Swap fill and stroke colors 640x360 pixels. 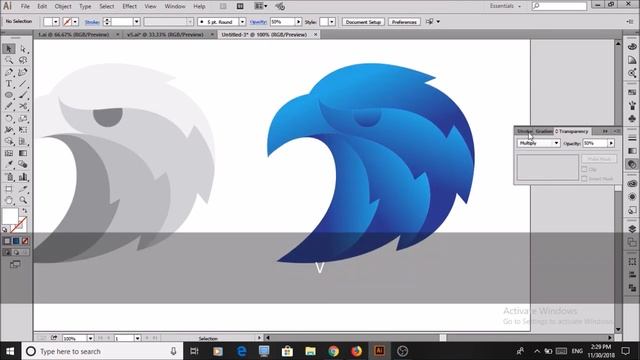tap(25, 211)
